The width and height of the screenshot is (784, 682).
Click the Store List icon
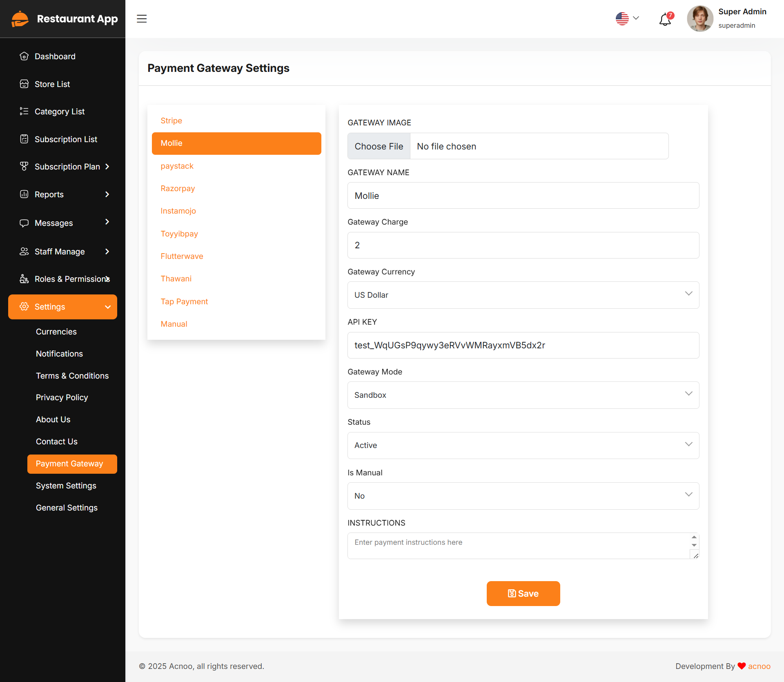[x=24, y=84]
